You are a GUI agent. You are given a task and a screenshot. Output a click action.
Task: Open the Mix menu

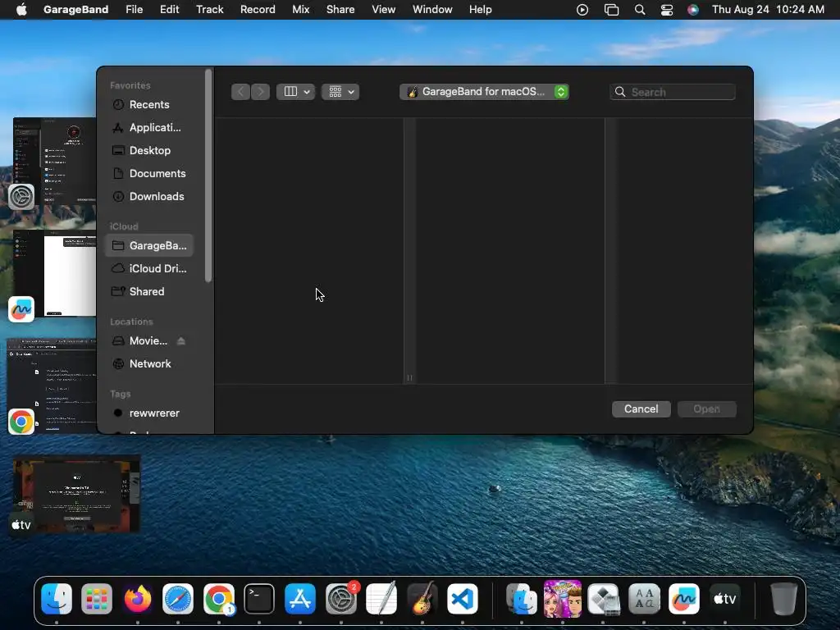(300, 10)
